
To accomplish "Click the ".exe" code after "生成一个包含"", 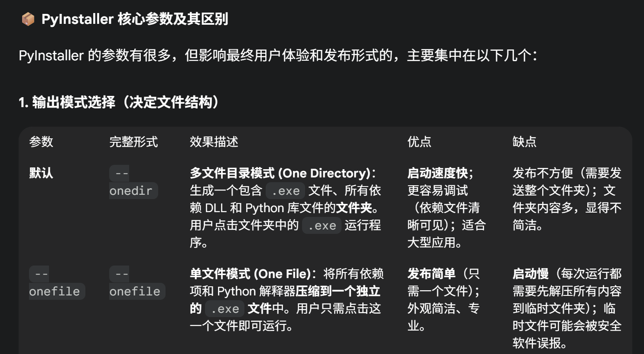I will point(286,190).
